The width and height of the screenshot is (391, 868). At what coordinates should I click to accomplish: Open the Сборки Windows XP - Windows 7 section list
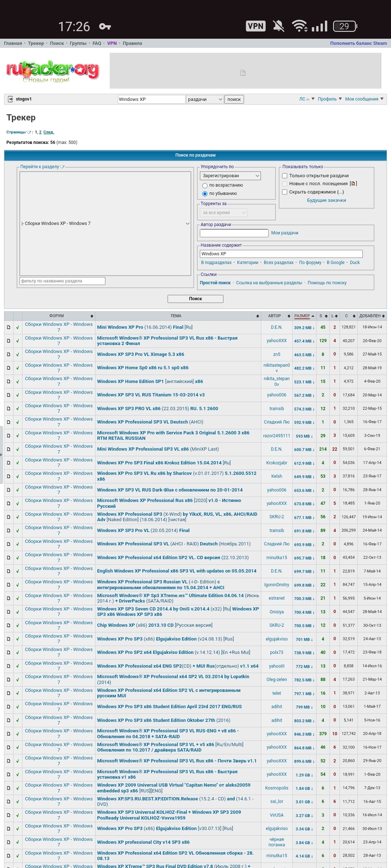(105, 224)
